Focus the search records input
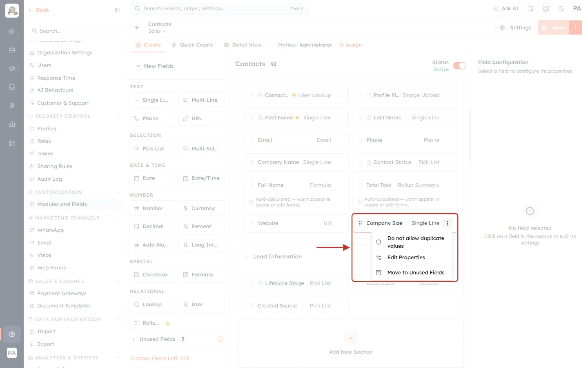Viewport: 588px width, 368px height. [x=220, y=9]
